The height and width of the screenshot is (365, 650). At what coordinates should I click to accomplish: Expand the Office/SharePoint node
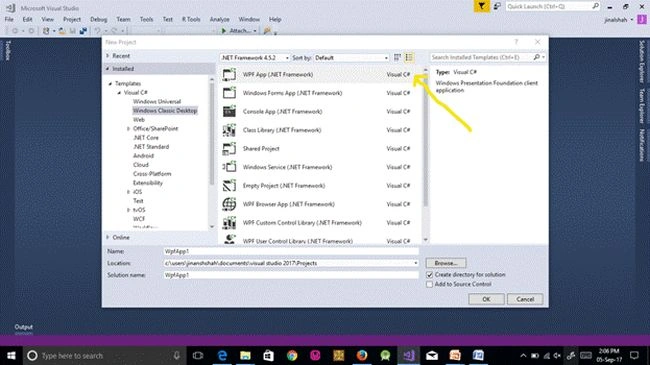pos(129,129)
